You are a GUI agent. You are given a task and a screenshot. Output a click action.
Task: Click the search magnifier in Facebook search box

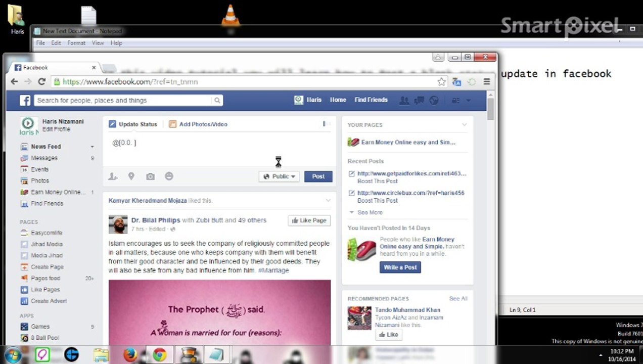tap(217, 100)
